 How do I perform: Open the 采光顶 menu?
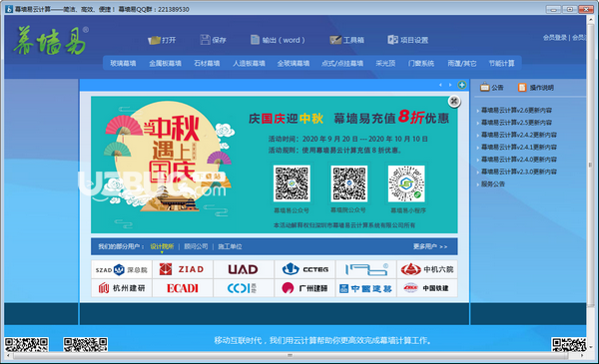pos(385,63)
